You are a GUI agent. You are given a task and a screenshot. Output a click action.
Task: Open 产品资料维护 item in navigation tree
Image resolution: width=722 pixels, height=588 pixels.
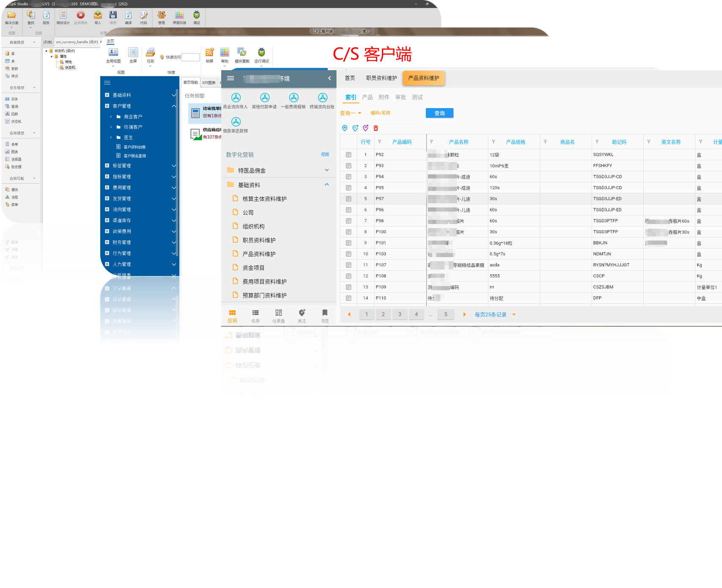259,254
